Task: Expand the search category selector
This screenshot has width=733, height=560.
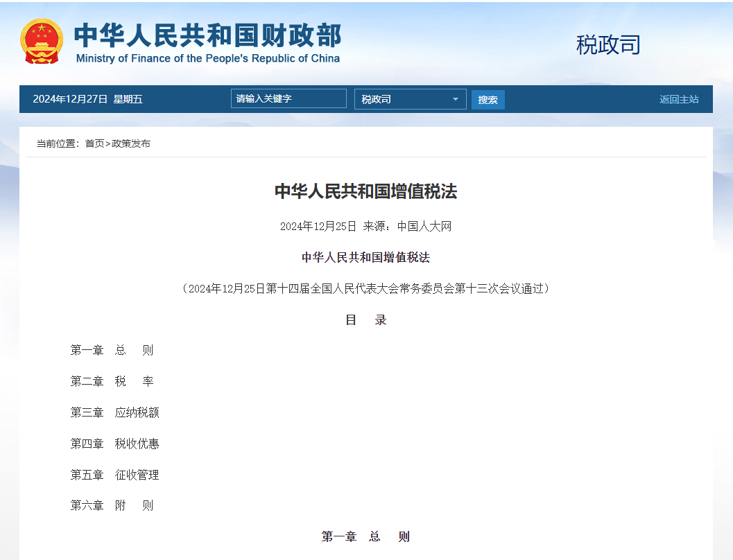Action: click(409, 98)
